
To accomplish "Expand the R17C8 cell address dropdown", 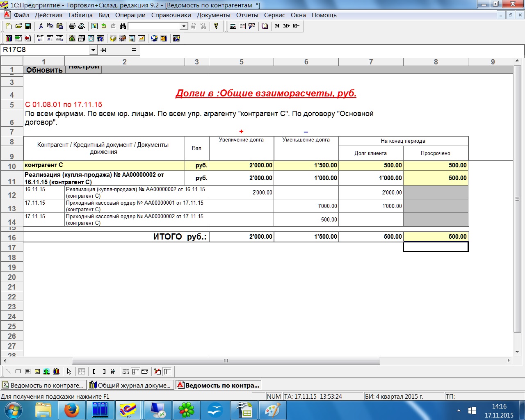I will 93,50.
